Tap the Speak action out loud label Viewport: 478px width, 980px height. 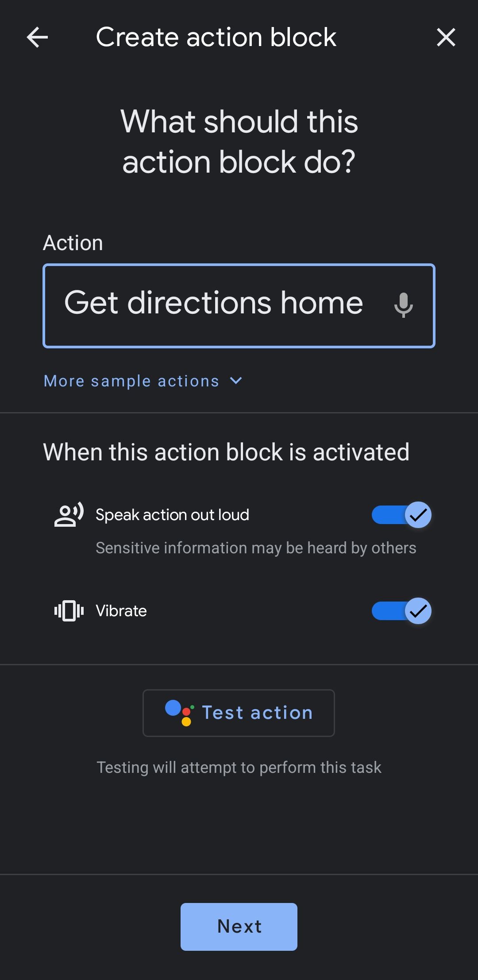coord(172,515)
